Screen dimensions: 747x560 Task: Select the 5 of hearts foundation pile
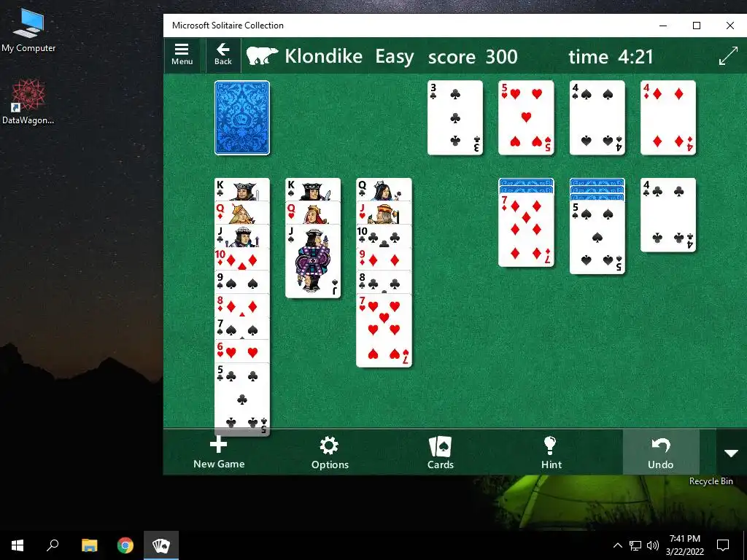coord(526,117)
